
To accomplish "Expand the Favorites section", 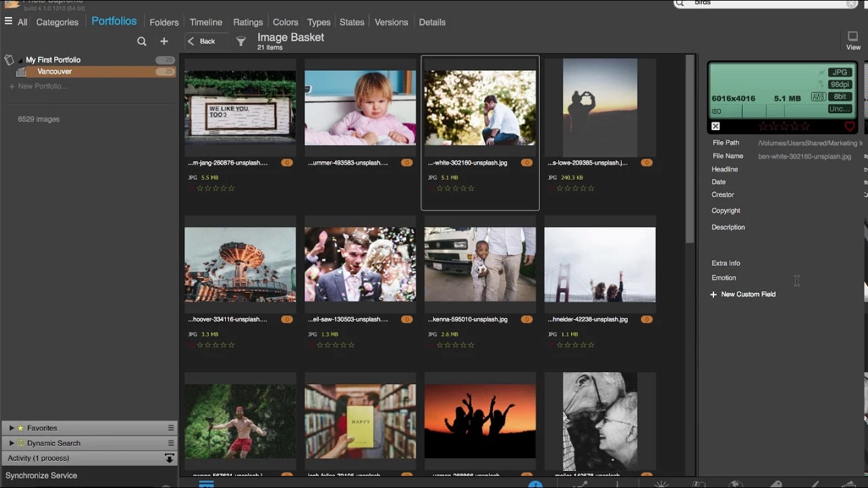I will pos(12,428).
